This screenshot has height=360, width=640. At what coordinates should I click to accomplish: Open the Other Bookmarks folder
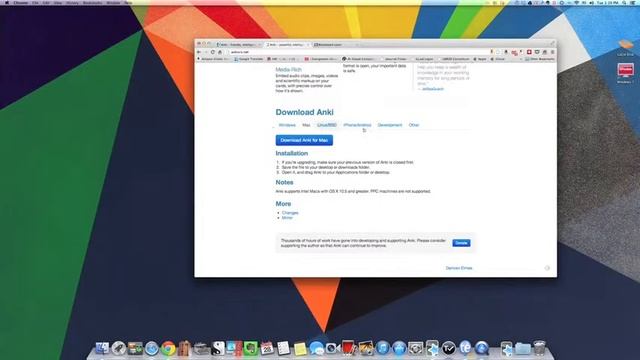(x=540, y=59)
